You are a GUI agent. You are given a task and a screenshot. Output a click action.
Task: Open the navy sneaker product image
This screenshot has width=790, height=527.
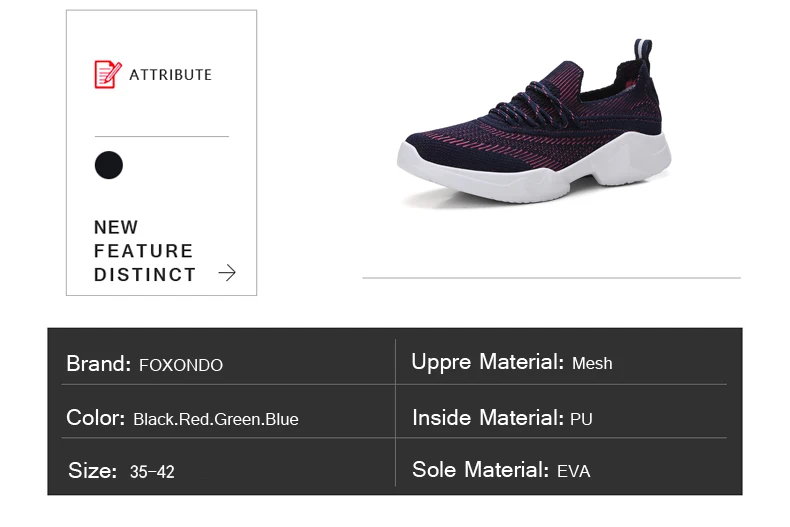click(x=535, y=121)
